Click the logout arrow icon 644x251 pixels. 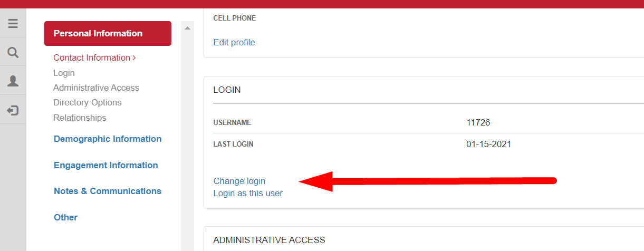coord(13,110)
